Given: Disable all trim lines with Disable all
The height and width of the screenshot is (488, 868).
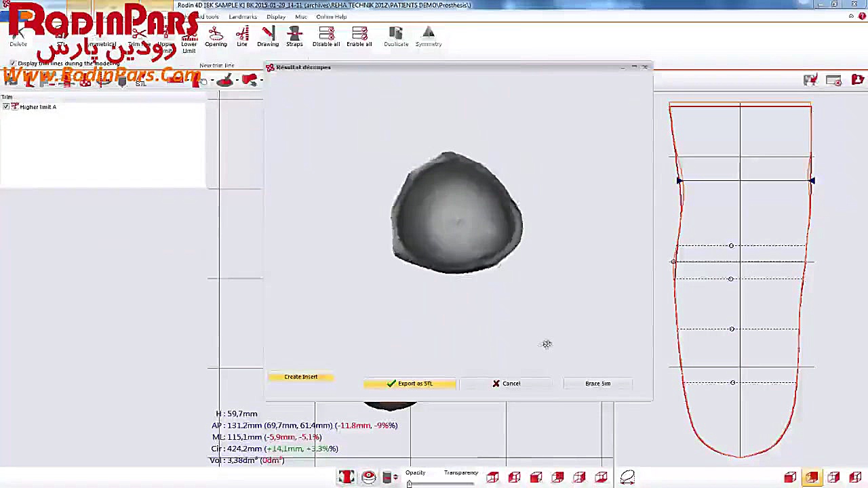Looking at the screenshot, I should click(326, 34).
